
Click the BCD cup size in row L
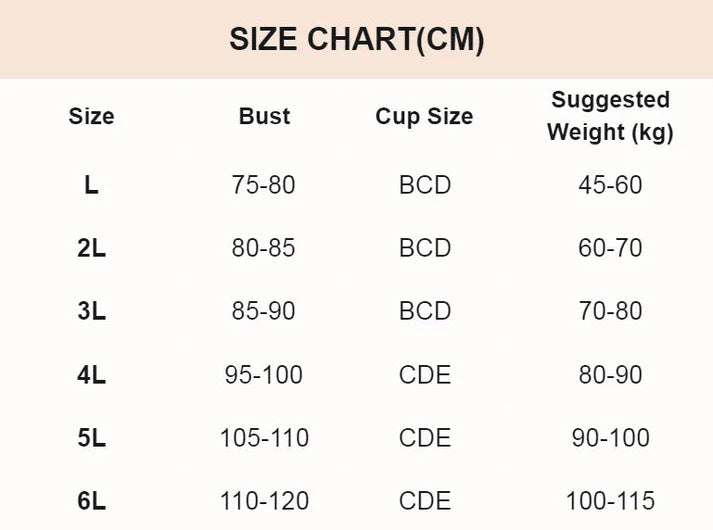425,185
